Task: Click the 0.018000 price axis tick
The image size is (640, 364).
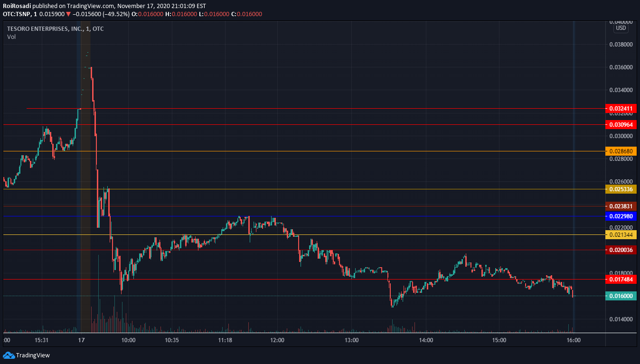Action: [x=621, y=273]
